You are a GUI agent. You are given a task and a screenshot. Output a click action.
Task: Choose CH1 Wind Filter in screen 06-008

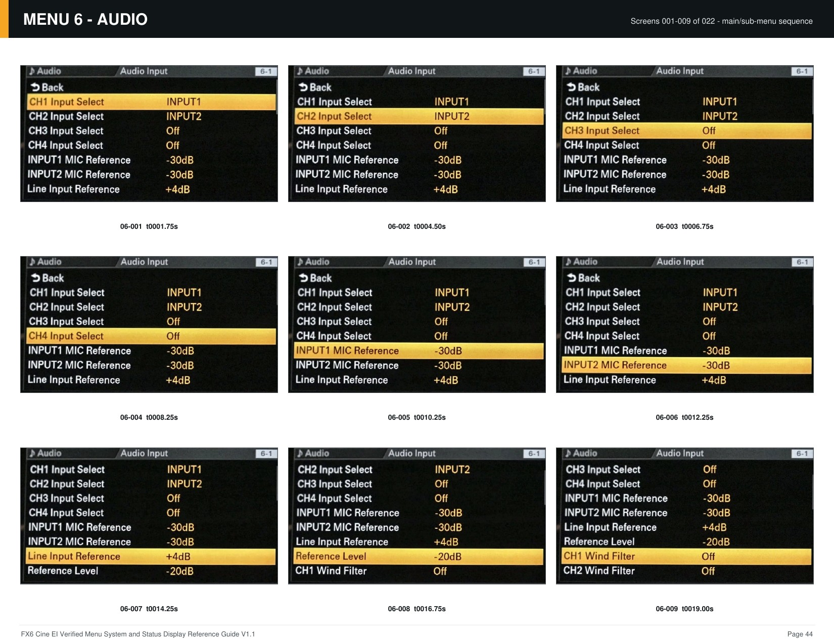[419, 571]
